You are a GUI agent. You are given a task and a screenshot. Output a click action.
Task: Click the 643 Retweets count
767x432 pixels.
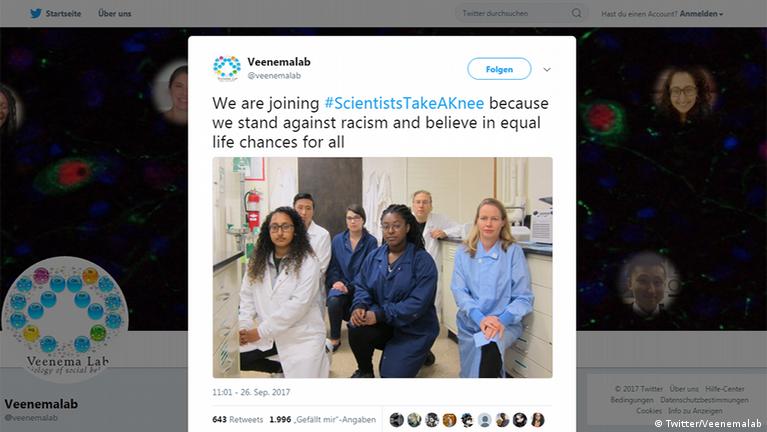point(237,420)
